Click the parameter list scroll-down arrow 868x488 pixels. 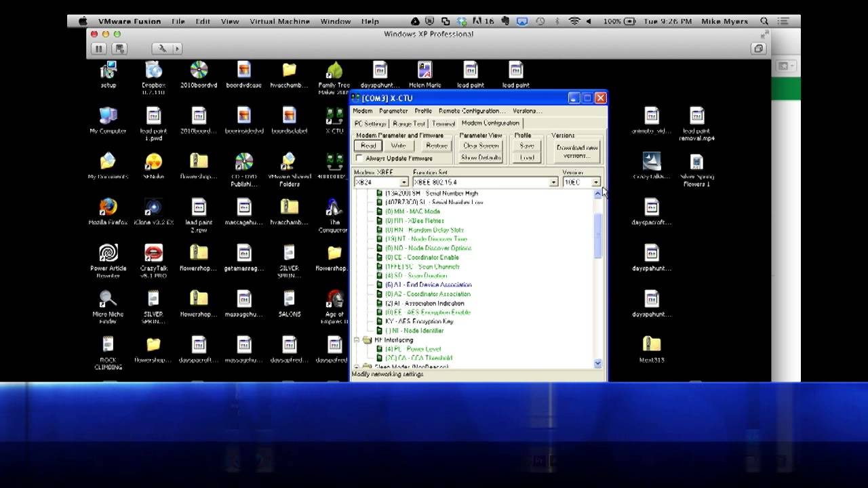[597, 363]
